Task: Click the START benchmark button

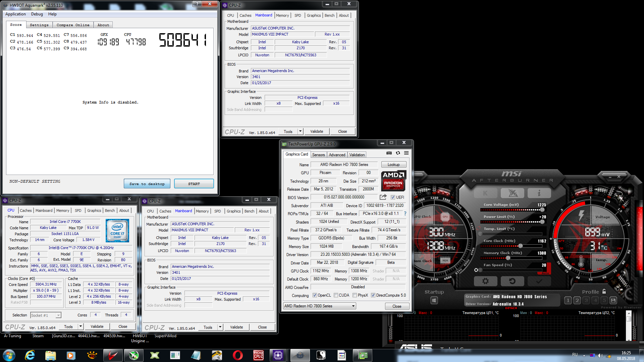Action: pos(194,184)
